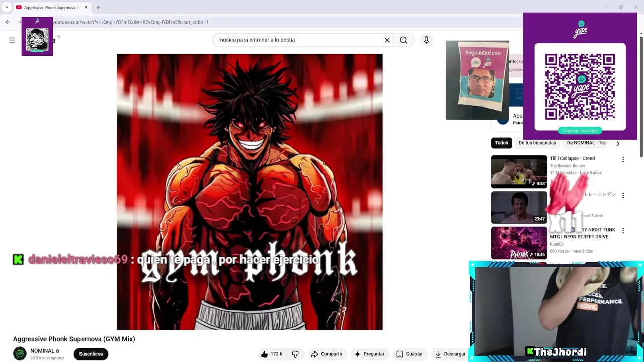
Task: Download the video with Descargar
Action: 450,354
